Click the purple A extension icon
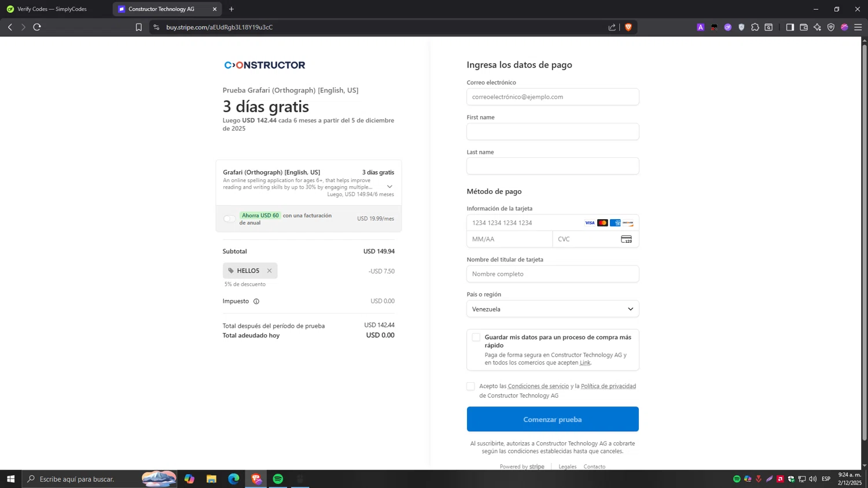The image size is (868, 488). (701, 27)
